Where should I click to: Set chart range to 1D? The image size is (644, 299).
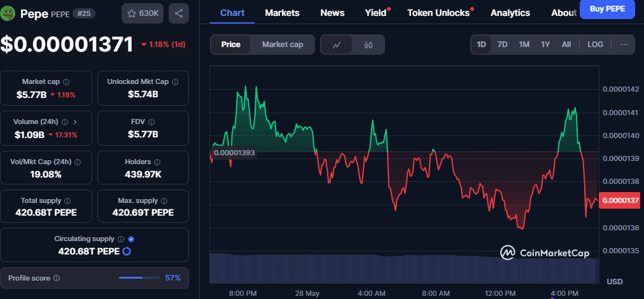481,45
